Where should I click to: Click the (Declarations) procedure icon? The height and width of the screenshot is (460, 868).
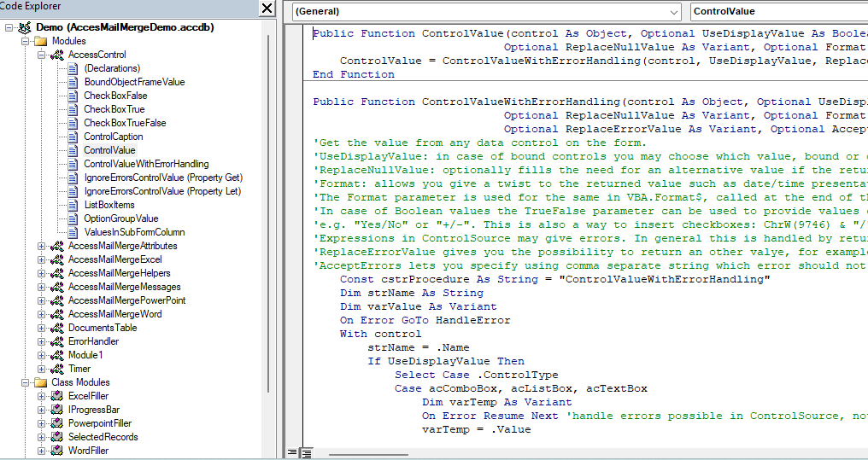(x=73, y=68)
